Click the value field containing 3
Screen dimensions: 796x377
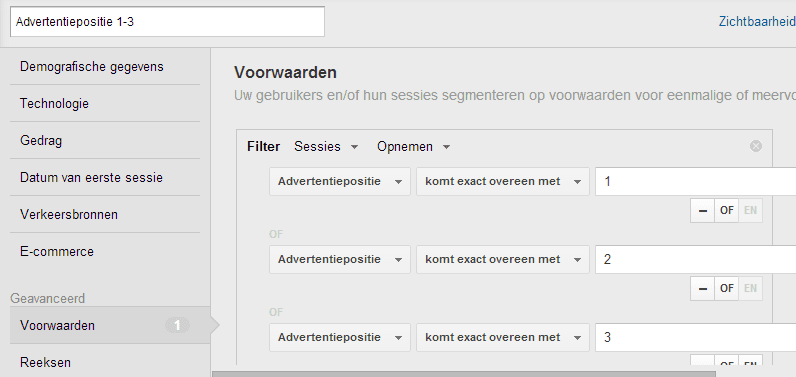(x=695, y=338)
